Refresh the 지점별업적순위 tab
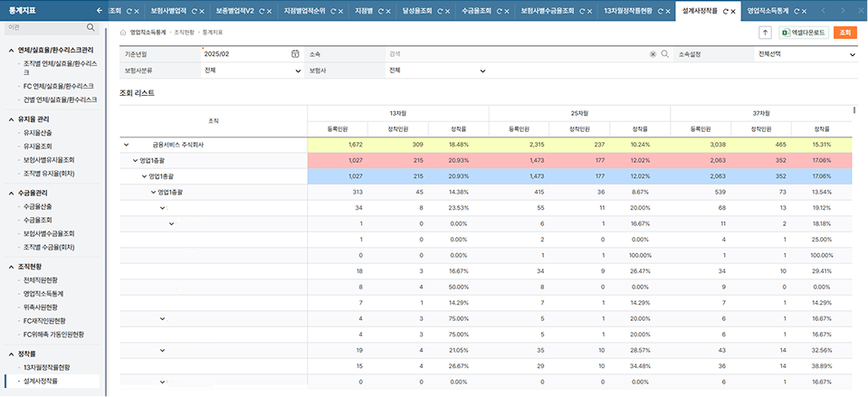Screen dimensions: 868x397 coord(332,11)
